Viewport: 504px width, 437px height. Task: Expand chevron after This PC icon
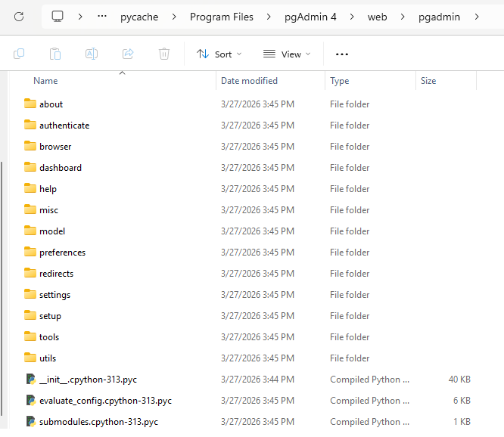[x=80, y=17]
